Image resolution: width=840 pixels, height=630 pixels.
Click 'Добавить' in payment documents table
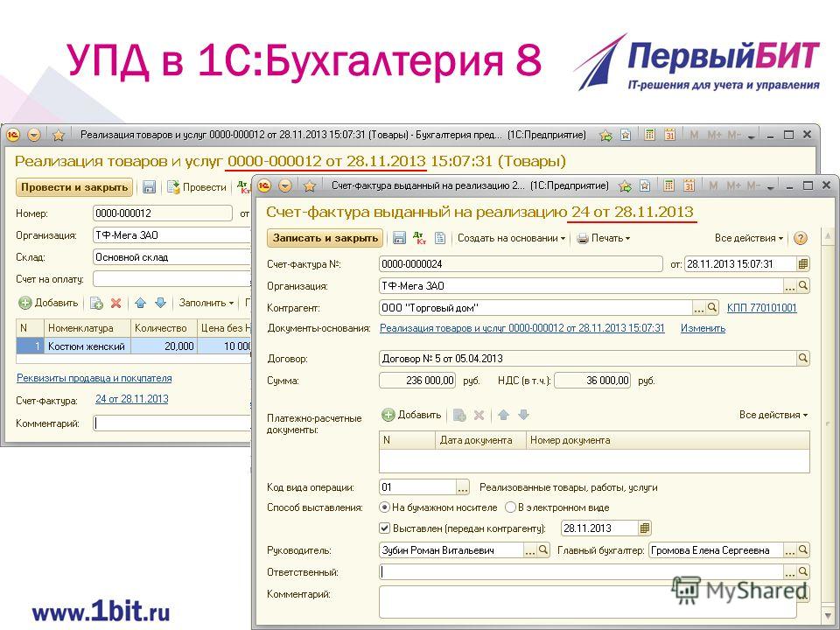411,415
